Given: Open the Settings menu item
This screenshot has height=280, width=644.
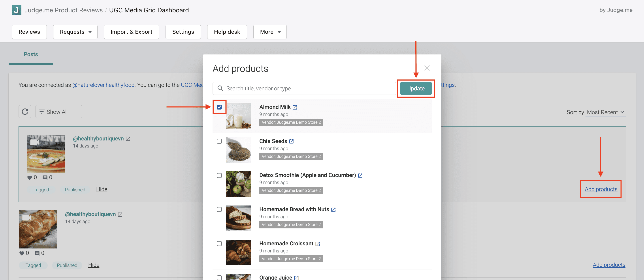Looking at the screenshot, I should (x=183, y=32).
